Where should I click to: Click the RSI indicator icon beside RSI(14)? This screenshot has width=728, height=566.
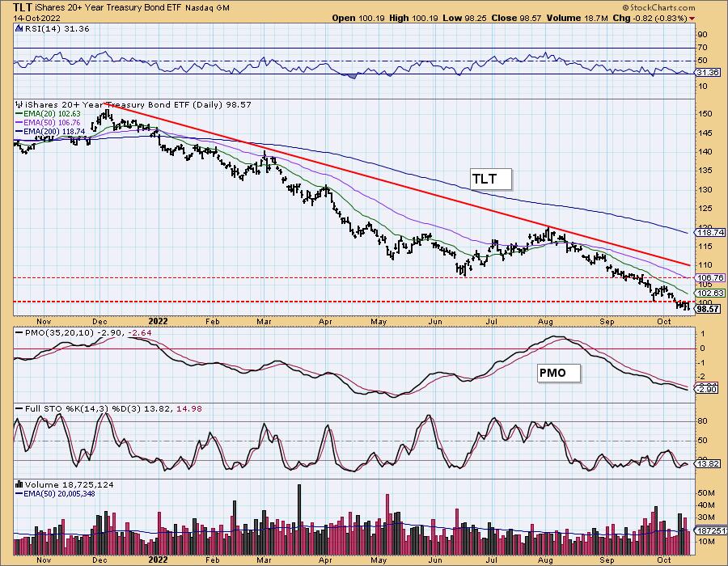tap(19, 29)
